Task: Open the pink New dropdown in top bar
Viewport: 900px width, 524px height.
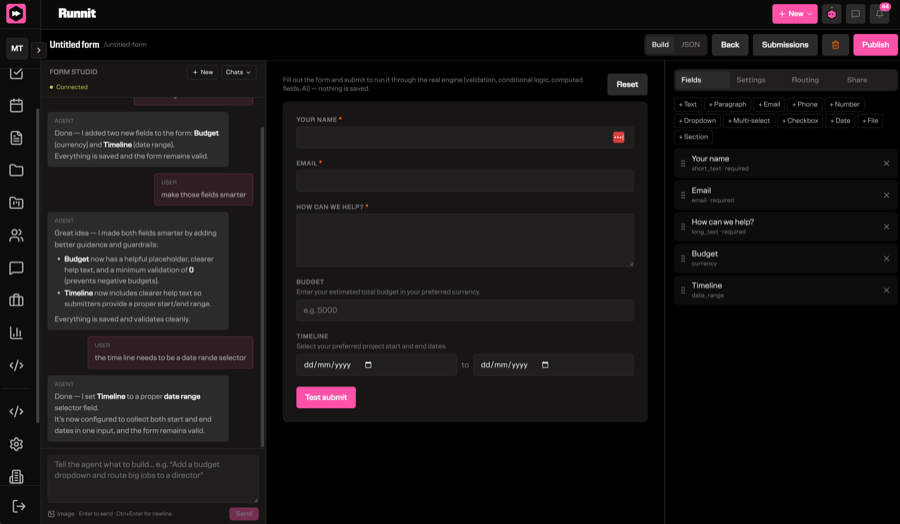Action: tap(794, 14)
